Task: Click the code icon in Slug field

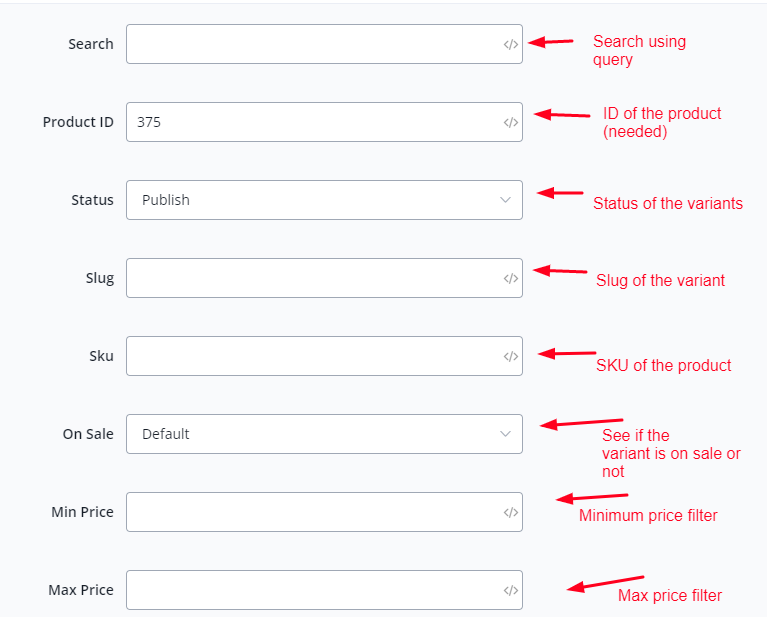Action: (510, 278)
